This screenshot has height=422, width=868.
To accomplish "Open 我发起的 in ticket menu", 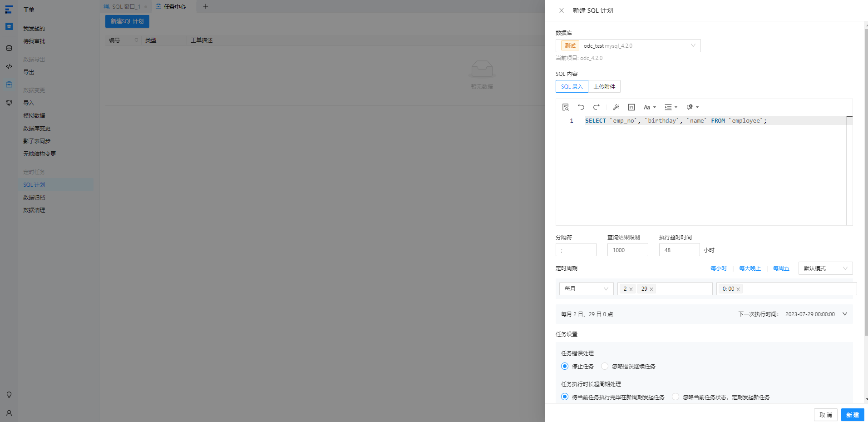I will tap(35, 28).
